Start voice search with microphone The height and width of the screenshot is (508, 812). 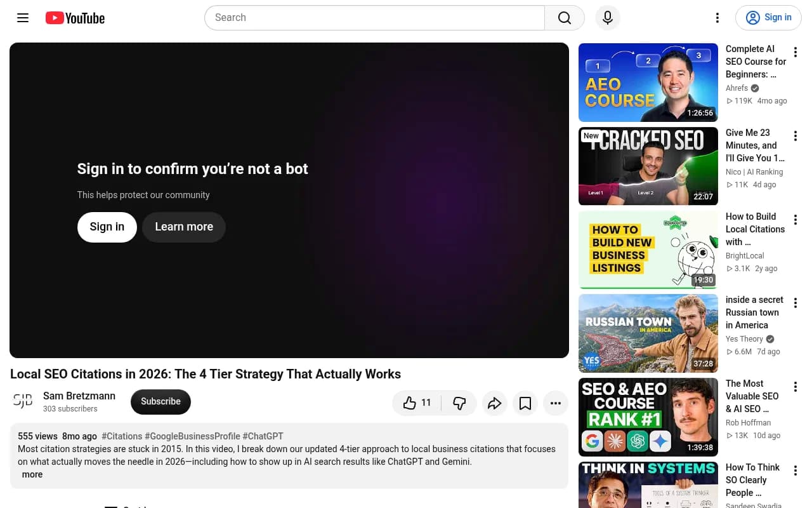click(x=608, y=18)
